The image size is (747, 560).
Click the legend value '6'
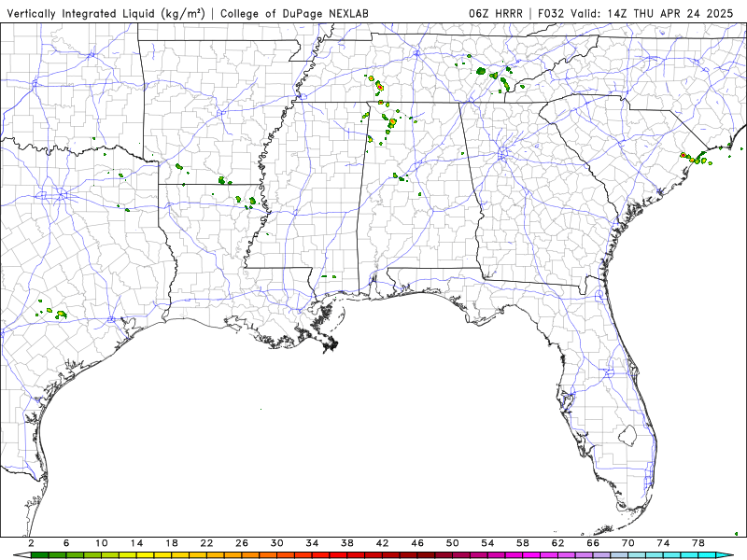point(66,543)
